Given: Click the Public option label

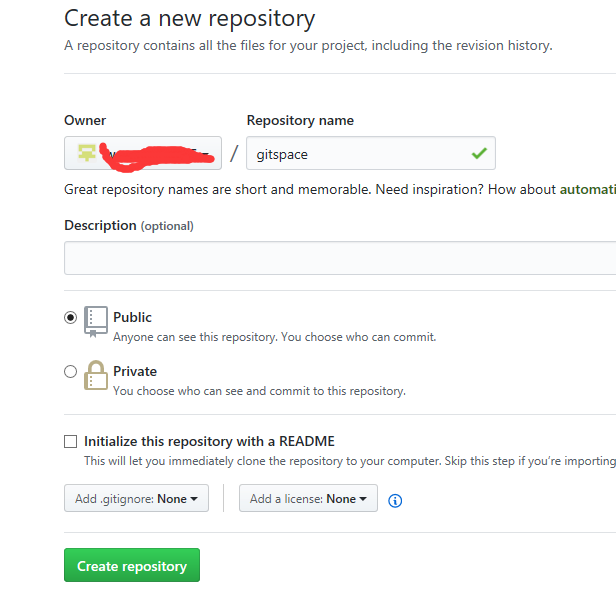Looking at the screenshot, I should pyautogui.click(x=132, y=317).
